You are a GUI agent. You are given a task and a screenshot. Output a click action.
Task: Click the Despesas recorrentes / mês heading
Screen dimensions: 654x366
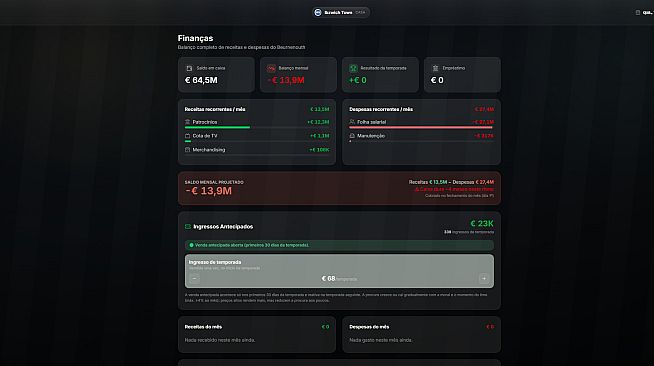(381, 109)
